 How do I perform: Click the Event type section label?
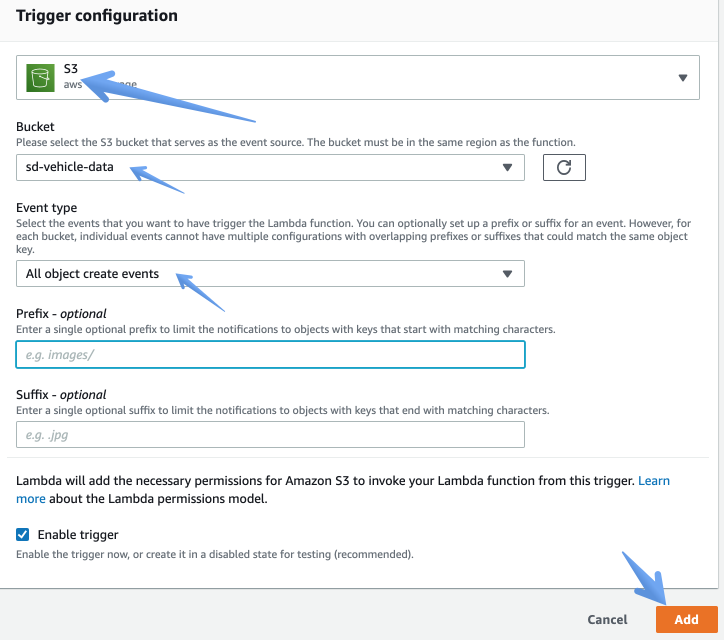coord(46,208)
